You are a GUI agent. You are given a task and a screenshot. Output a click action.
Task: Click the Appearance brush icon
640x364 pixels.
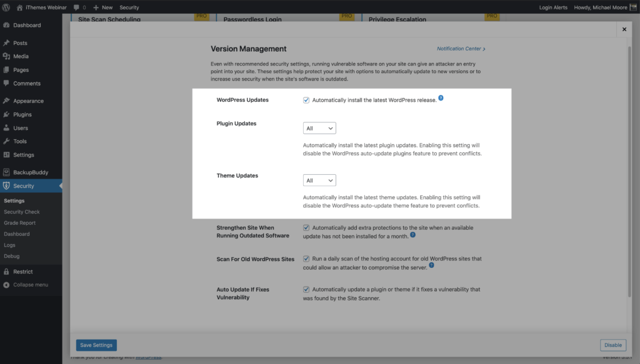[x=6, y=101]
